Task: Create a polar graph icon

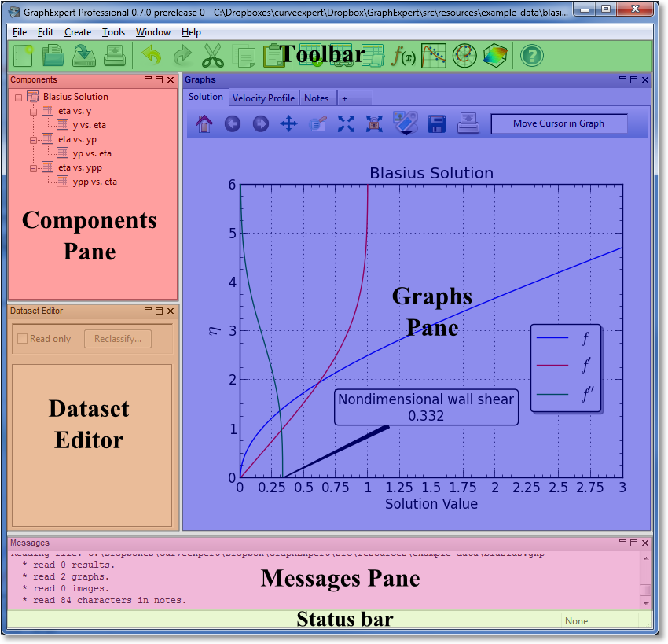Action: tap(464, 56)
